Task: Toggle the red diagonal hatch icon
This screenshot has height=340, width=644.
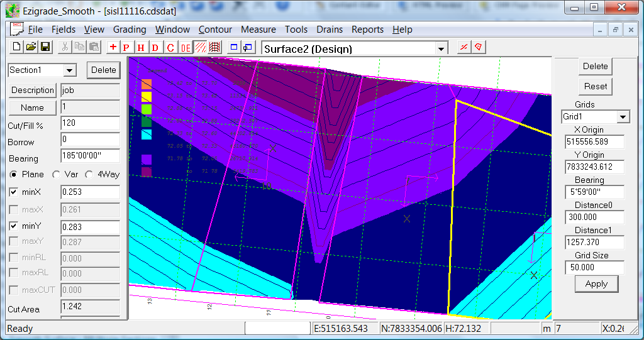Action: [200, 48]
